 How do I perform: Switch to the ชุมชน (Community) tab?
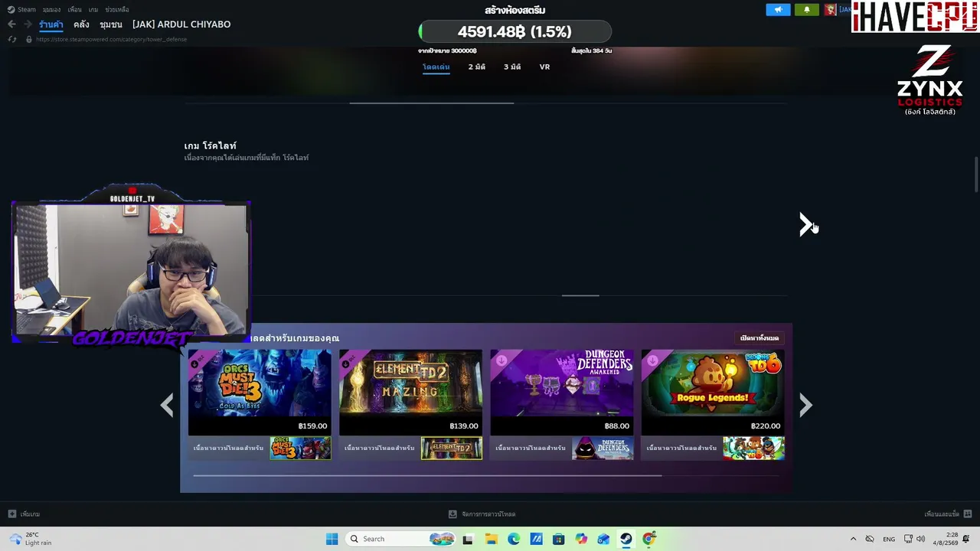click(x=111, y=24)
